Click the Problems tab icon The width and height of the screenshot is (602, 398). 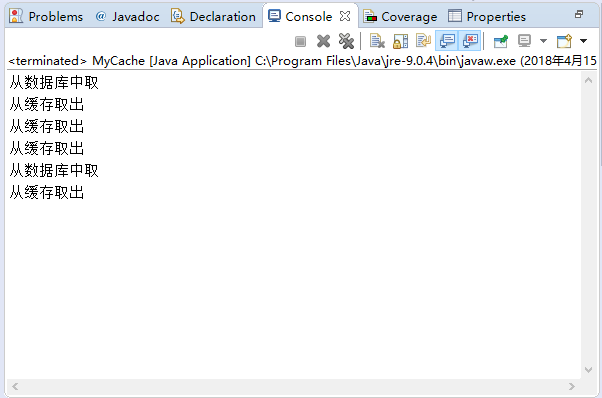16,16
